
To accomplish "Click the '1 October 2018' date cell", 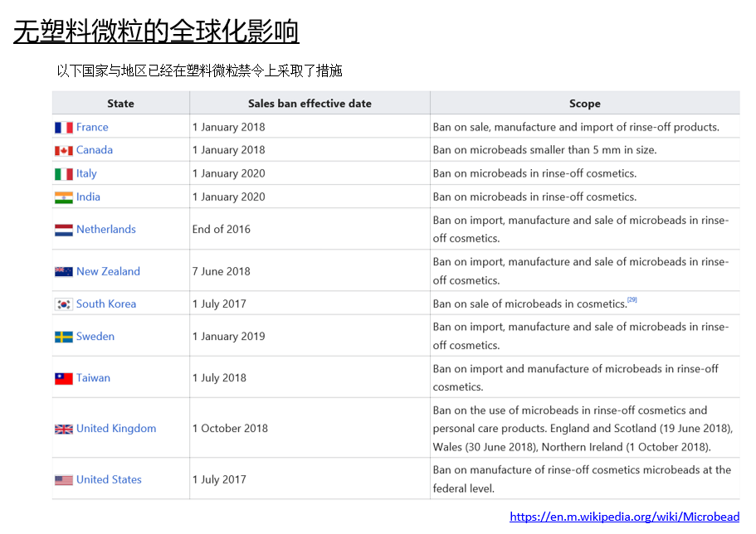I will [x=230, y=429].
